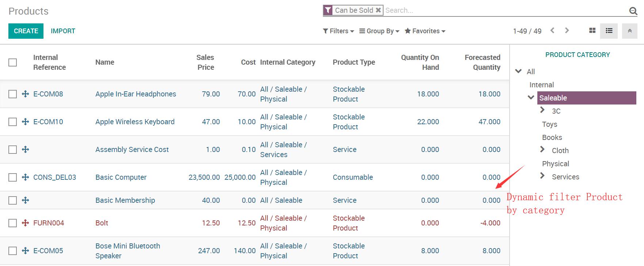Remove the 'Can be Sold' filter tag
This screenshot has height=266, width=644.
tap(378, 10)
